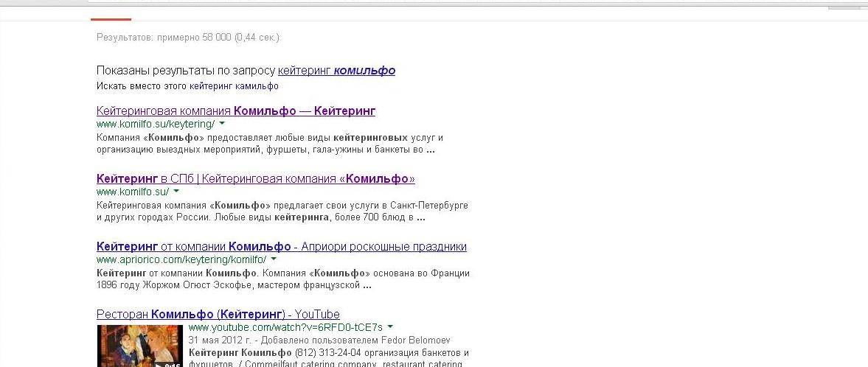This screenshot has width=868, height=367.
Task: Select the active red-underlined search tab
Action: [x=111, y=18]
